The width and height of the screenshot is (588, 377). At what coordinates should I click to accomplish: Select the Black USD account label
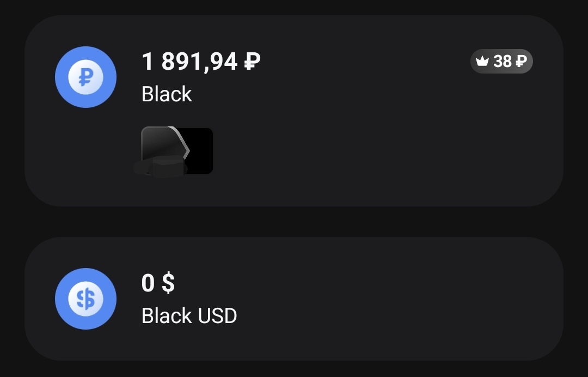pyautogui.click(x=189, y=315)
